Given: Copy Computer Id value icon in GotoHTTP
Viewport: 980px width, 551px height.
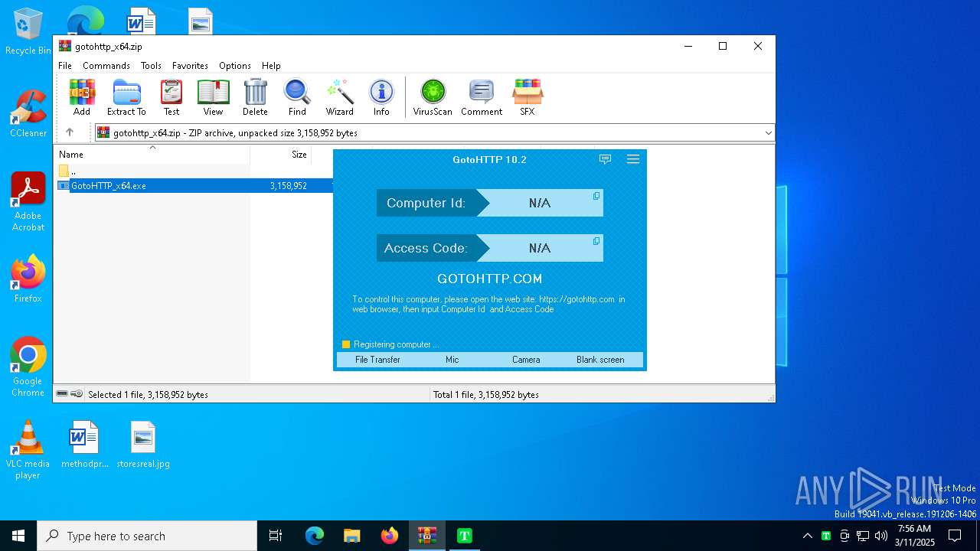Looking at the screenshot, I should coord(596,196).
